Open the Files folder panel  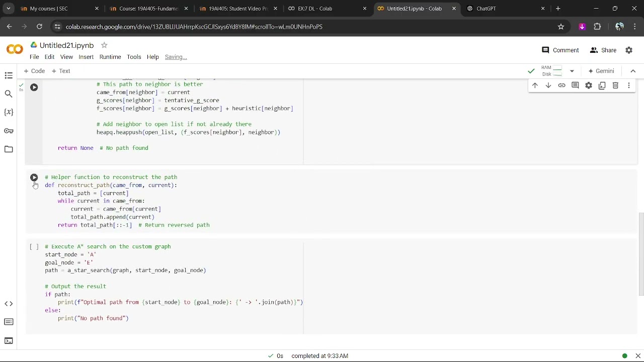pyautogui.click(x=9, y=149)
